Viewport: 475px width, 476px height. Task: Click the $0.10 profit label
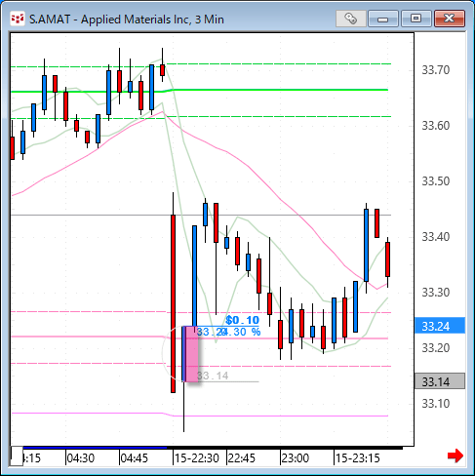point(243,320)
